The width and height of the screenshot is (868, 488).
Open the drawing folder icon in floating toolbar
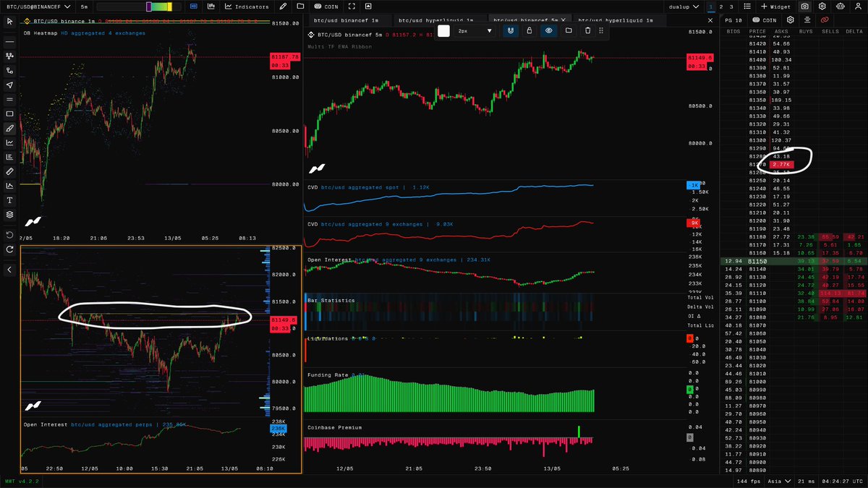(x=569, y=31)
